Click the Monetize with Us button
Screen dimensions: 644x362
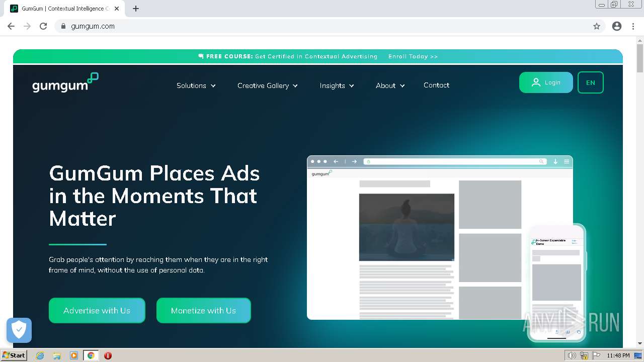click(x=204, y=310)
